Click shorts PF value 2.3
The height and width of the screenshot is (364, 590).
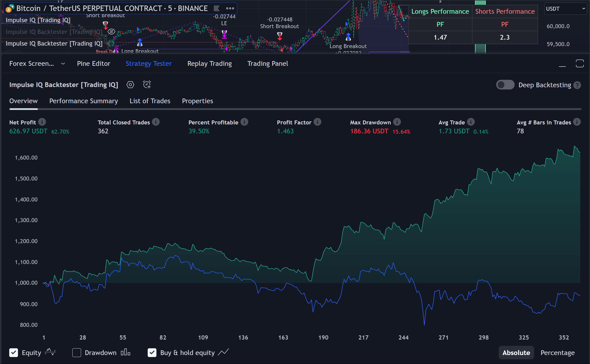(505, 37)
